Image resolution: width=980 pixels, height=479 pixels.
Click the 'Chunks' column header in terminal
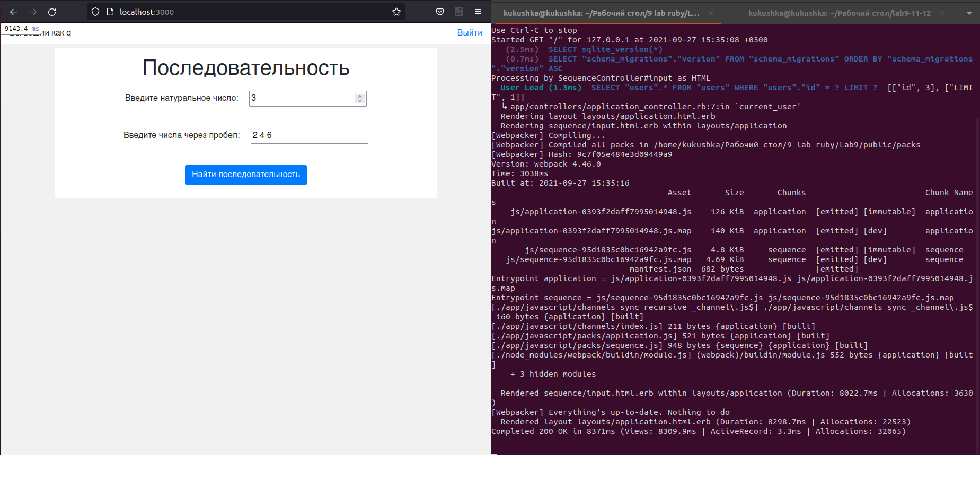pyautogui.click(x=791, y=193)
